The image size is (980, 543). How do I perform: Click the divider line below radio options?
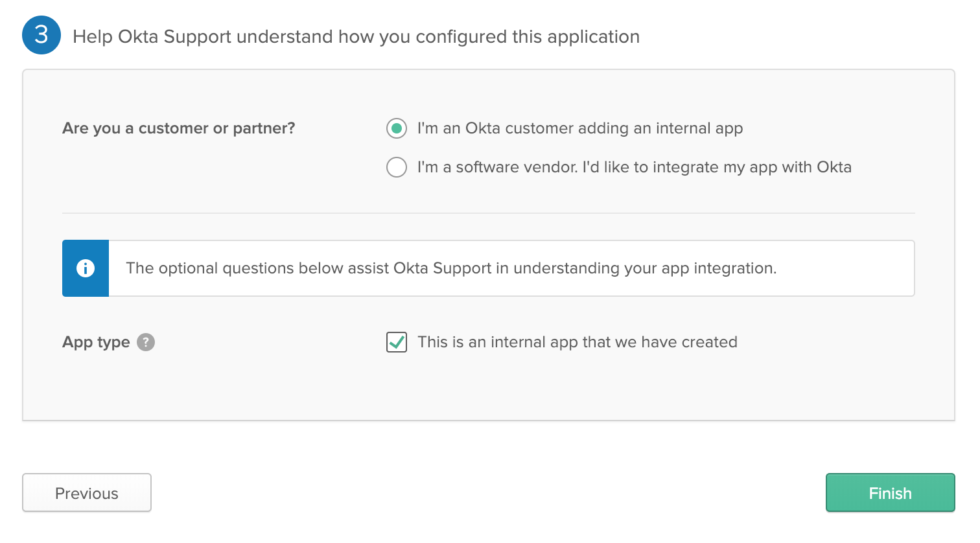(x=488, y=213)
